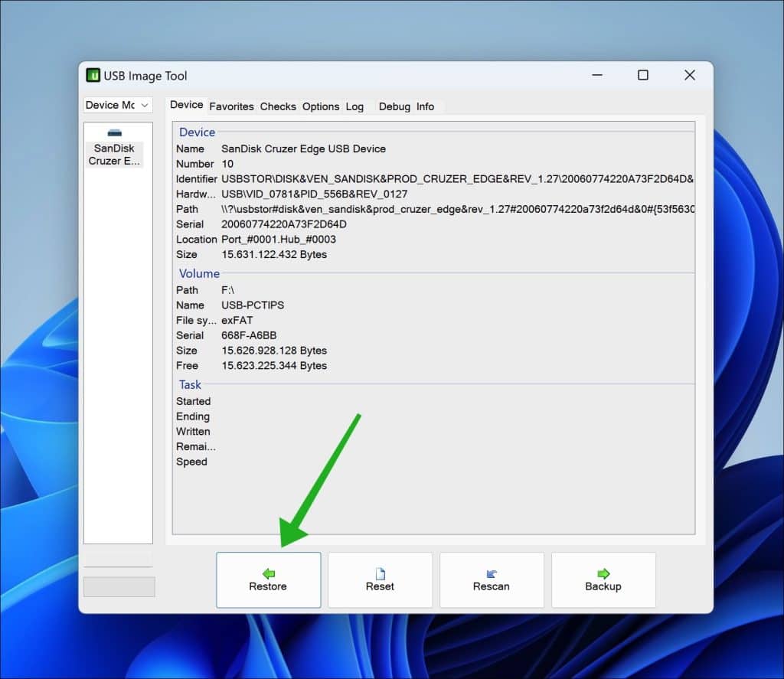Click device serial '20060774220A73F2D64D'
Screen dimensions: 784x679
(x=284, y=224)
